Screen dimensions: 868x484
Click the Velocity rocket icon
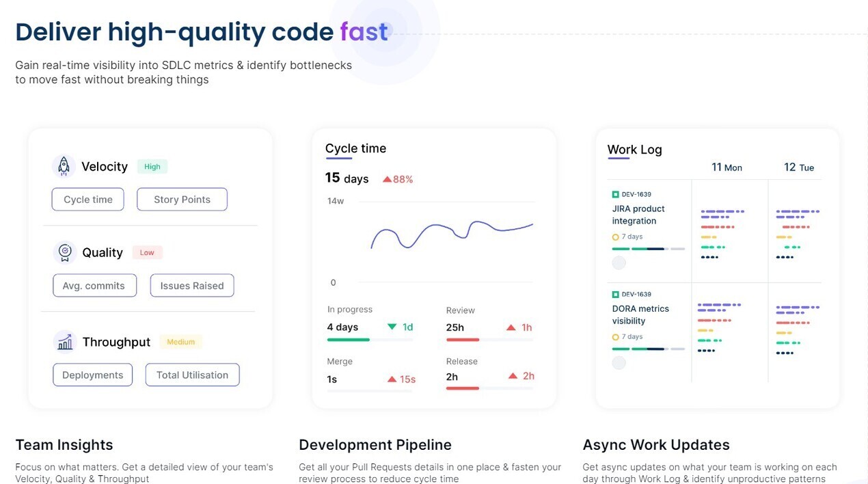point(64,166)
